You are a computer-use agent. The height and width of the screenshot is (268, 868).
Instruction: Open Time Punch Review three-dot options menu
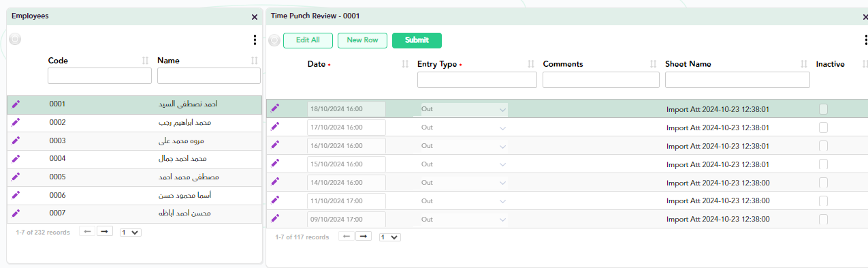pos(865,40)
